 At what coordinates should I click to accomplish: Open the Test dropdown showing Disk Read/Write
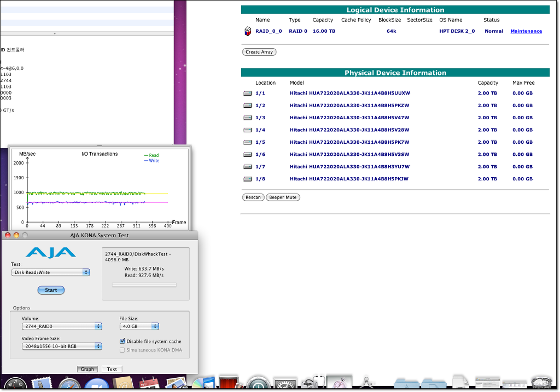pos(51,272)
